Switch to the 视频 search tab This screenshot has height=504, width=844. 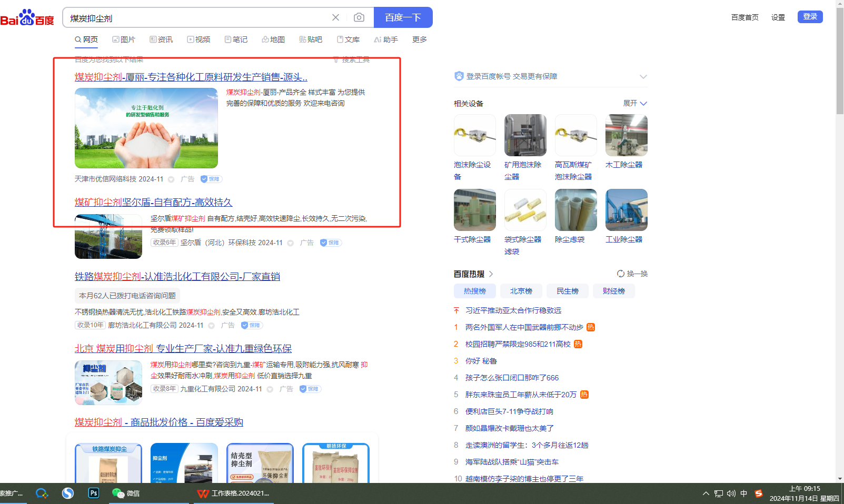point(198,39)
